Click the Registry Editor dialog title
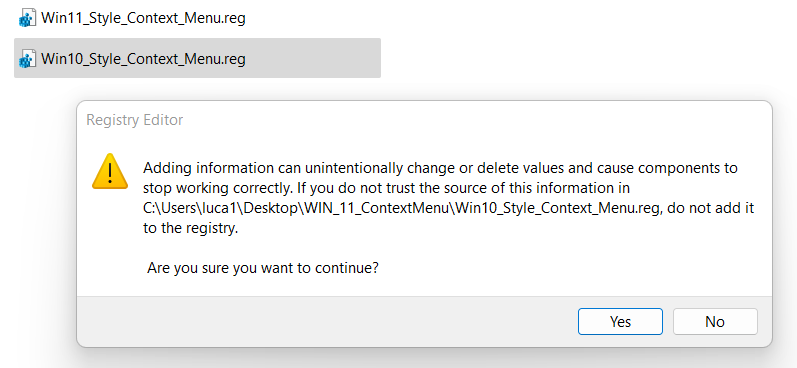Image resolution: width=797 pixels, height=368 pixels. pyautogui.click(x=135, y=120)
